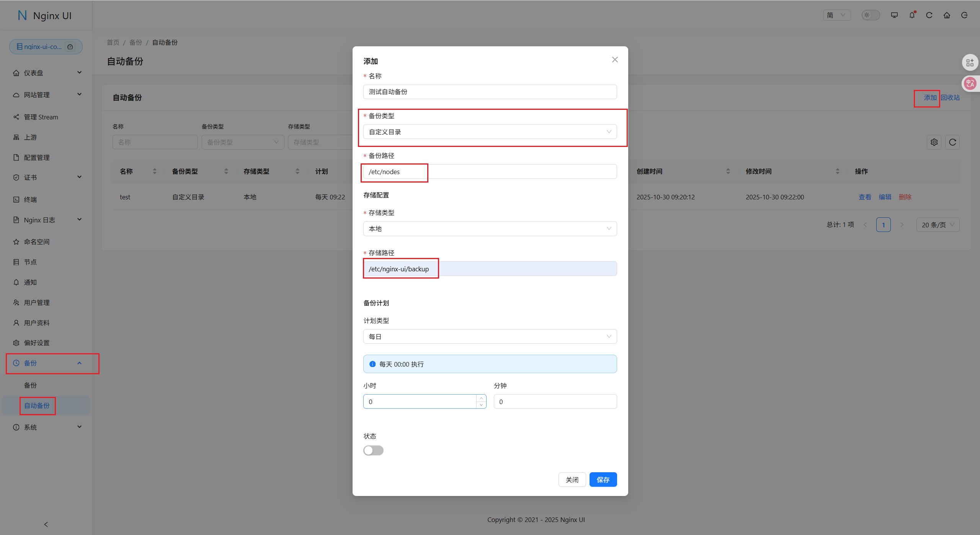Click the table refresh icon
The width and height of the screenshot is (980, 535).
[952, 142]
